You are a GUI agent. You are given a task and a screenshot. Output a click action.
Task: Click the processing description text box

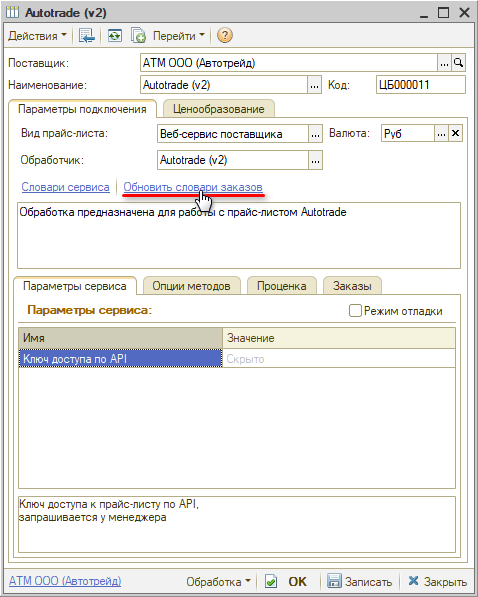239,235
